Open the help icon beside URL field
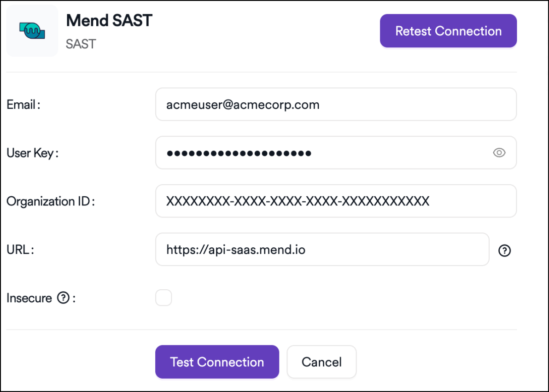This screenshot has width=549, height=392. (x=505, y=251)
